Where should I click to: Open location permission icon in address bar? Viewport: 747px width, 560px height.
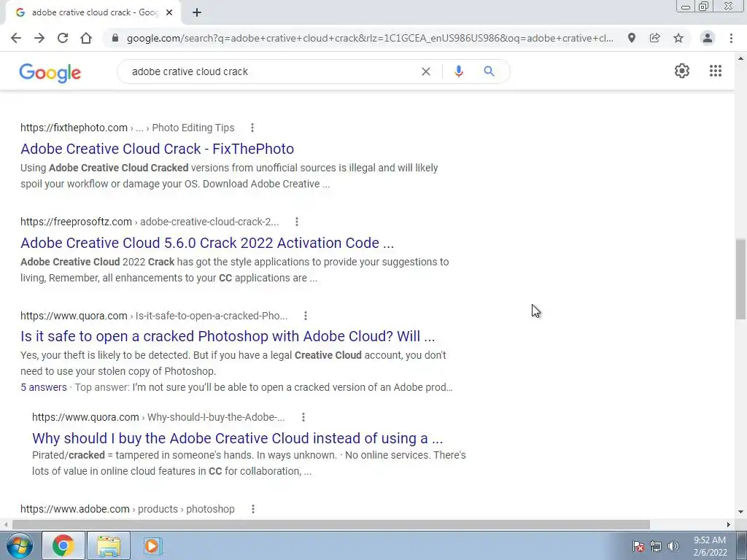point(632,38)
